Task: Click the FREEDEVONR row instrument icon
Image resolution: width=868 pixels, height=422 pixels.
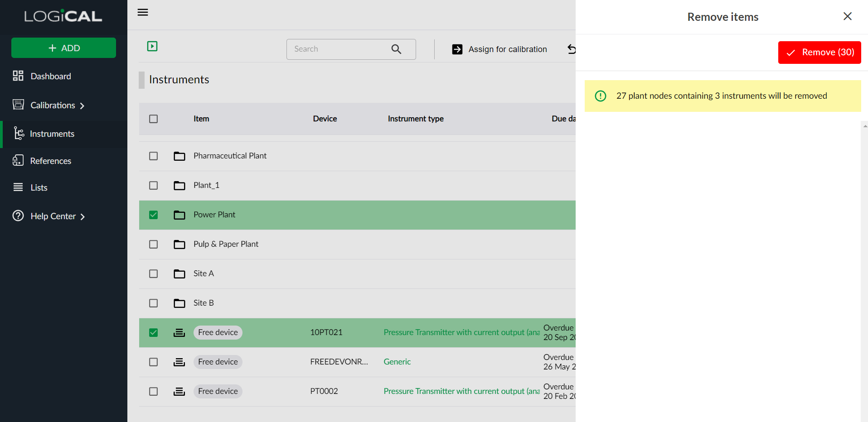Action: click(x=179, y=362)
